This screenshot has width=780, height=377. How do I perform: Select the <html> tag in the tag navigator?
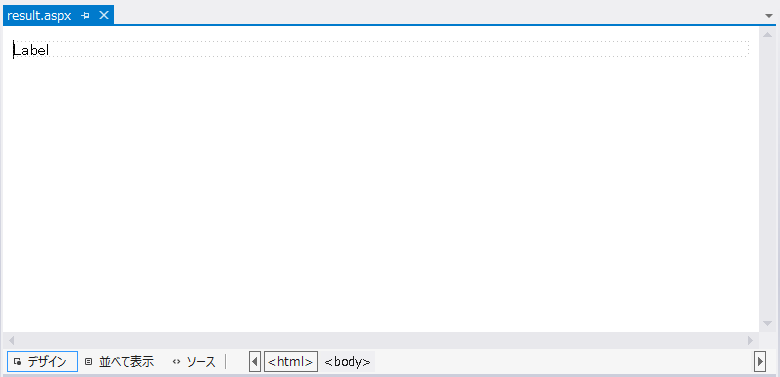click(291, 362)
